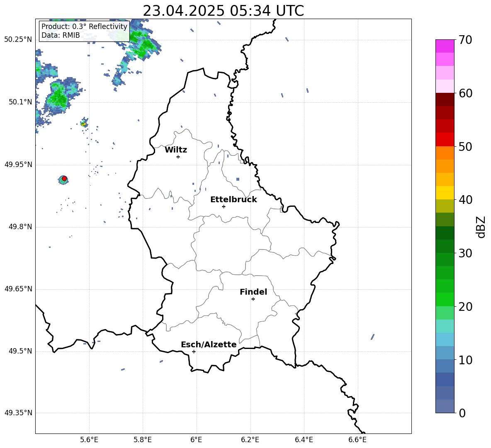Select the Wiltz city label

176,150
